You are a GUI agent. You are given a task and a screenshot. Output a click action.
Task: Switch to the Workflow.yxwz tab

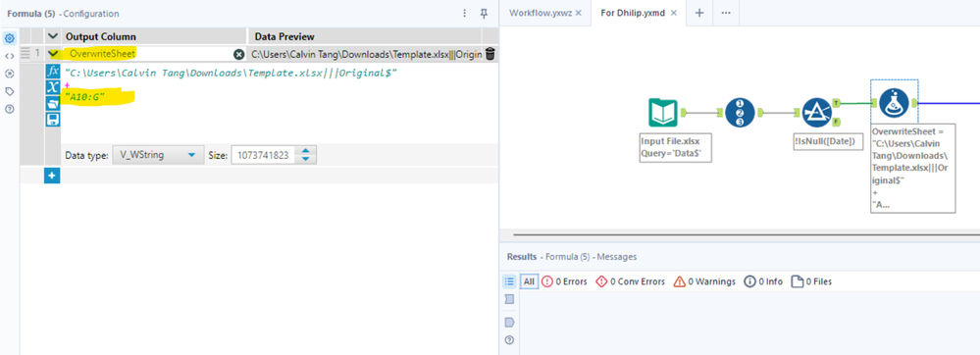(x=541, y=13)
